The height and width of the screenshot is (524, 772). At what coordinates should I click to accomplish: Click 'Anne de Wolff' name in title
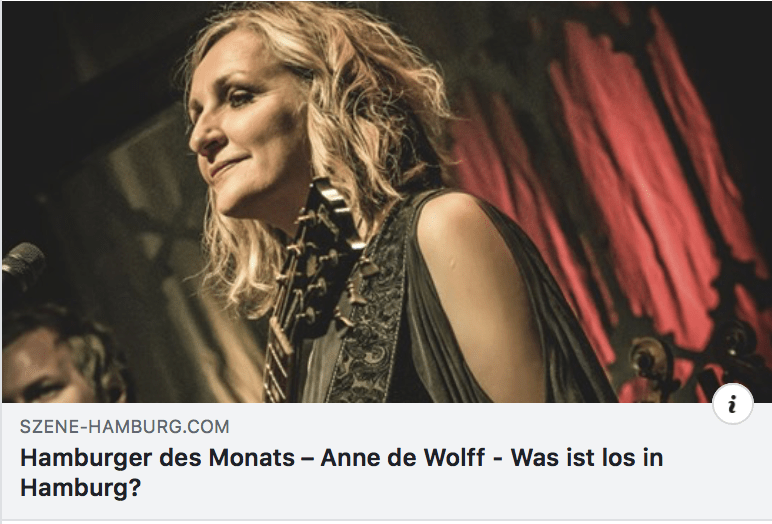(402, 458)
